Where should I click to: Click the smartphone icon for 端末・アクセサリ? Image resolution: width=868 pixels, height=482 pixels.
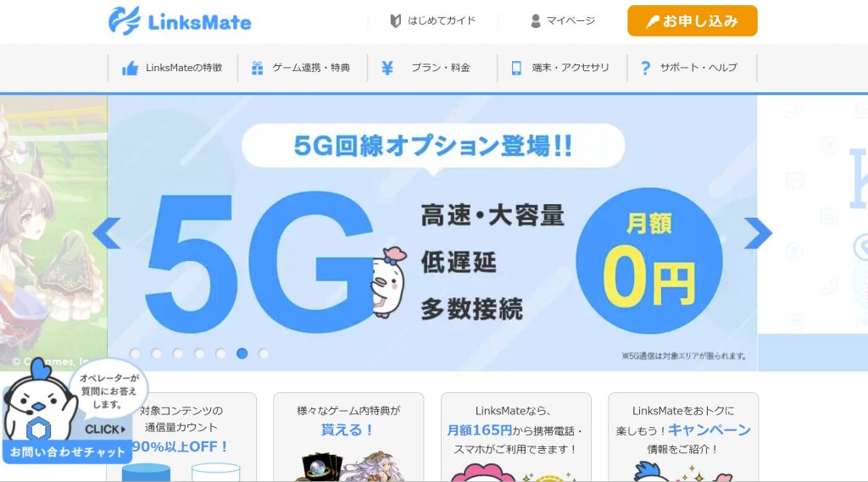click(x=516, y=68)
